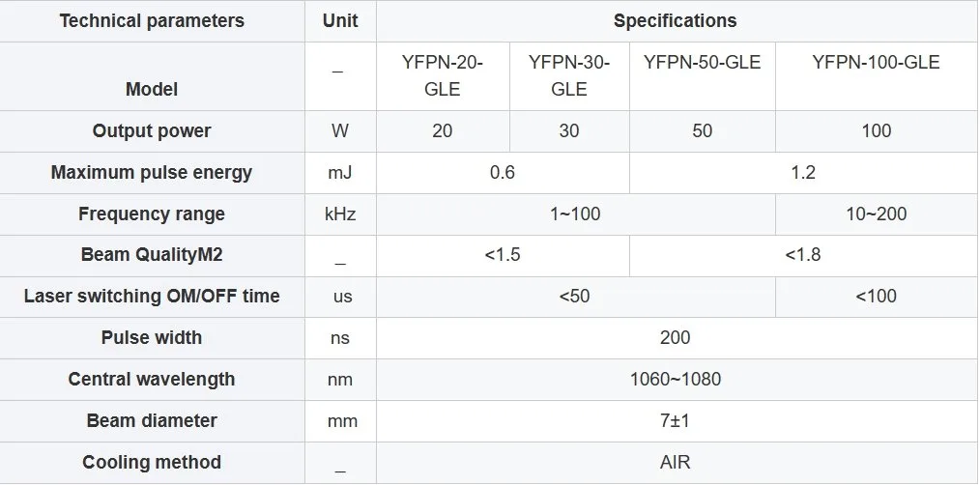Click the 7±1 beam diameter value
The height and width of the screenshot is (485, 980).
pos(675,421)
